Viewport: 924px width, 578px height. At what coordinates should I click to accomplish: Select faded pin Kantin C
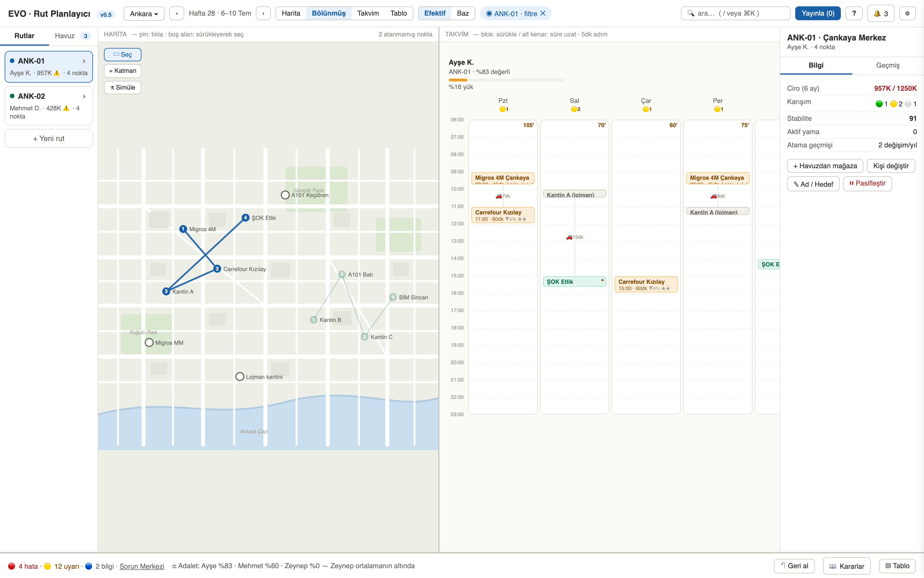(364, 337)
